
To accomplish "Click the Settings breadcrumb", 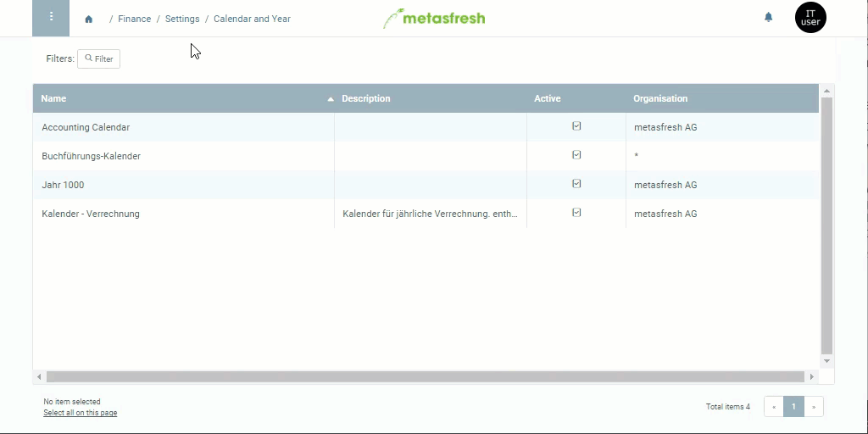I will point(182,19).
